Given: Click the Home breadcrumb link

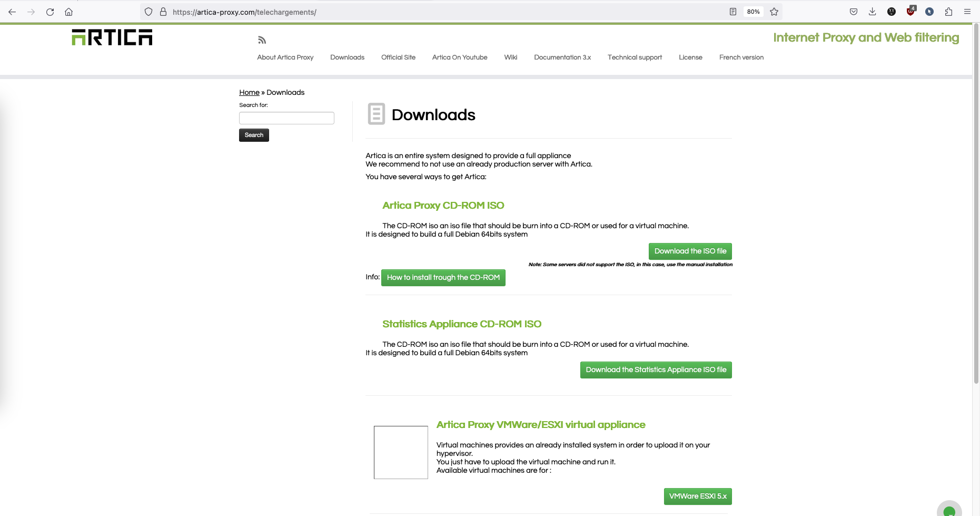Looking at the screenshot, I should coord(249,92).
